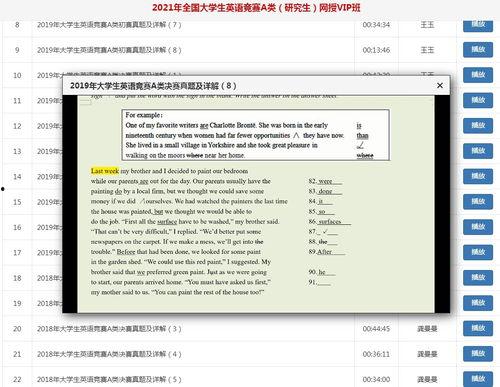Click the duration 00:36:11

tap(376, 354)
